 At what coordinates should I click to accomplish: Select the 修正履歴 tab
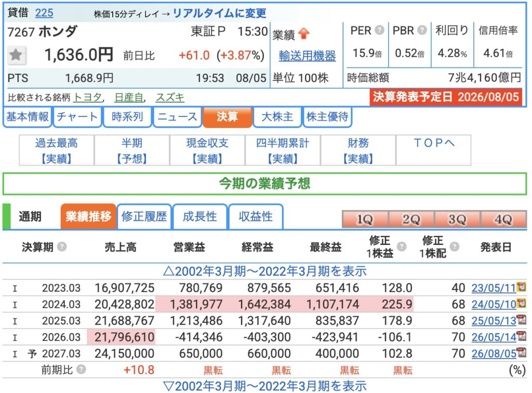(144, 216)
